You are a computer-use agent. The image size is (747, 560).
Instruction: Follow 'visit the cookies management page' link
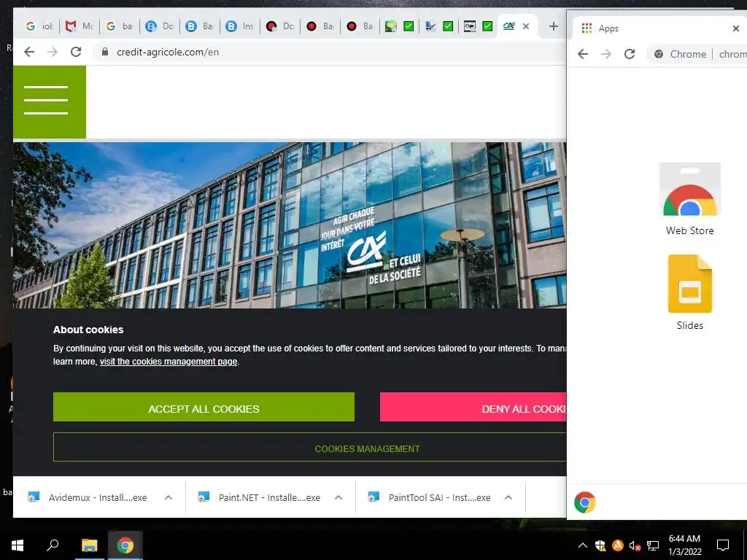[169, 362]
